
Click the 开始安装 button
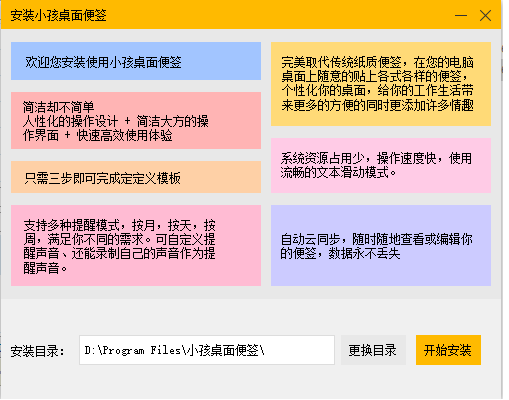coord(448,350)
